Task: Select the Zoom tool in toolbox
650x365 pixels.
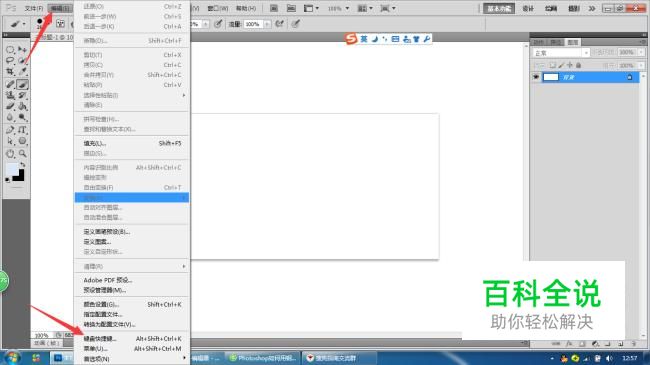Action: tap(22, 153)
